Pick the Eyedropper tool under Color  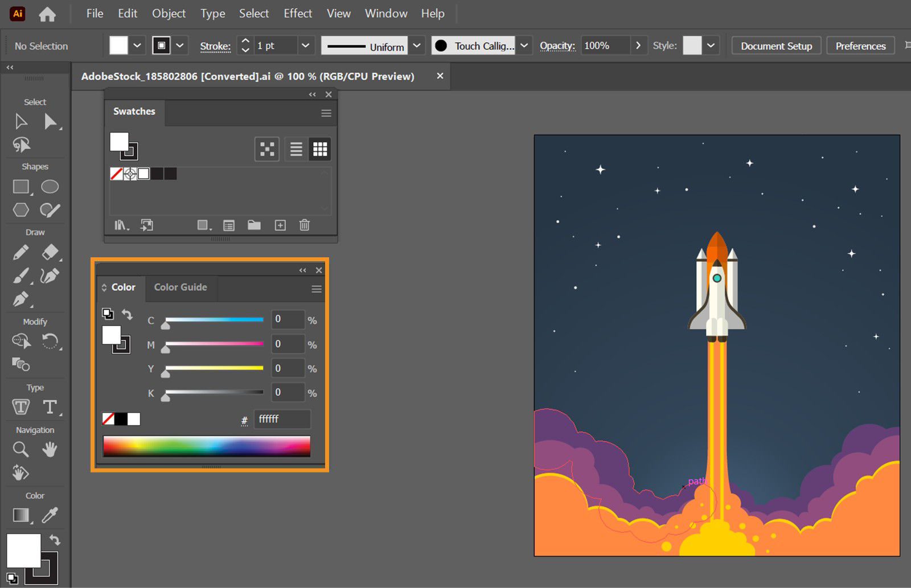point(50,515)
